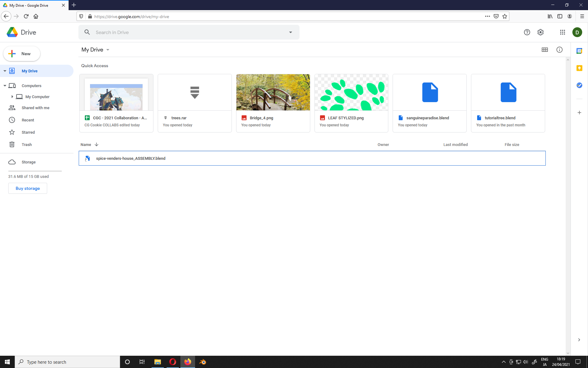Image resolution: width=588 pixels, height=368 pixels.
Task: Open Google Keep side panel icon
Action: [x=579, y=68]
